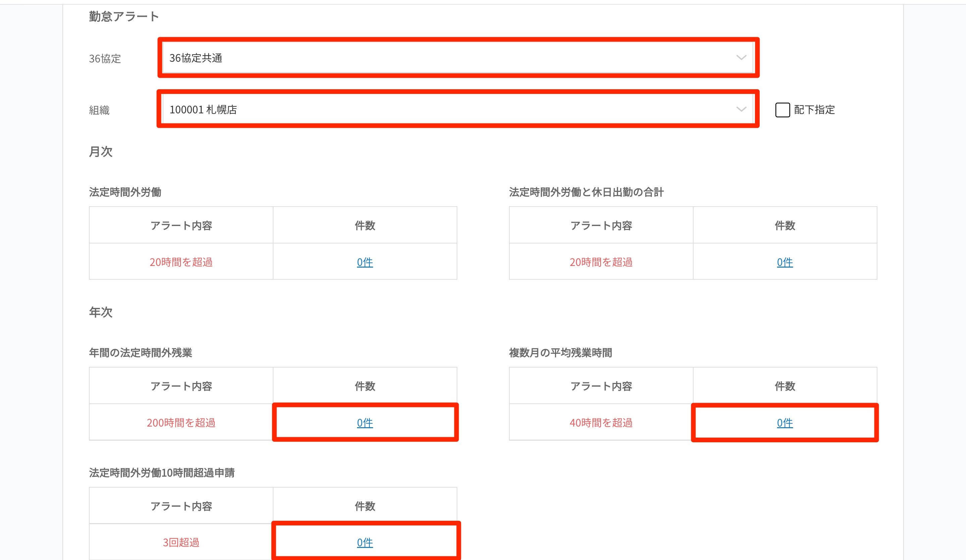Click 20時間を超過 in the 法定時間外労働 table

click(181, 262)
